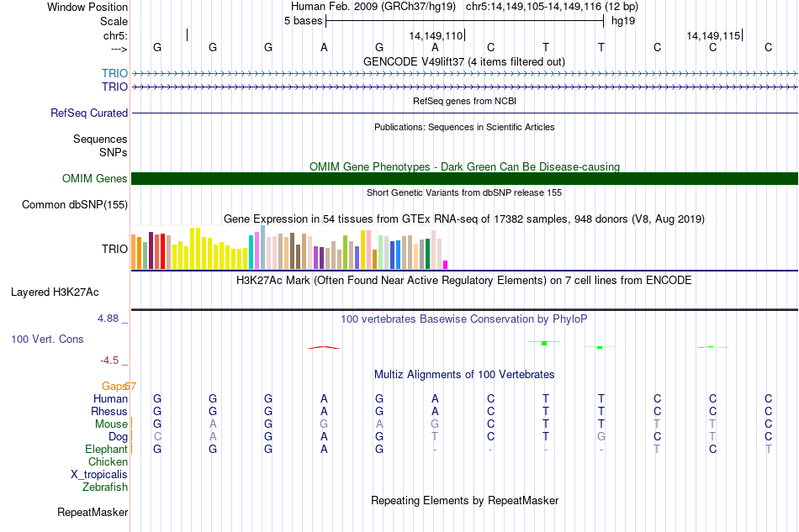Image resolution: width=799 pixels, height=532 pixels.
Task: Click the TRIO label beside the GTEx expression bars
Action: [x=114, y=249]
